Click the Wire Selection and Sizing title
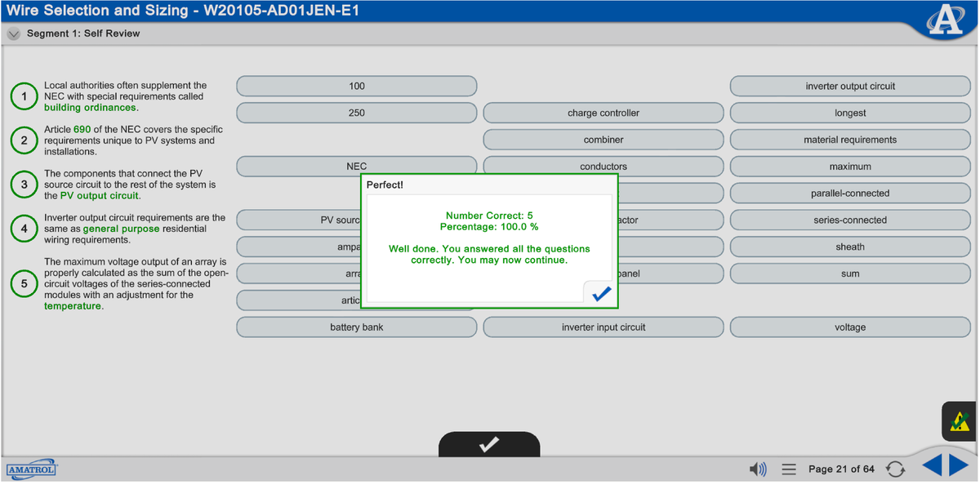 [x=183, y=11]
